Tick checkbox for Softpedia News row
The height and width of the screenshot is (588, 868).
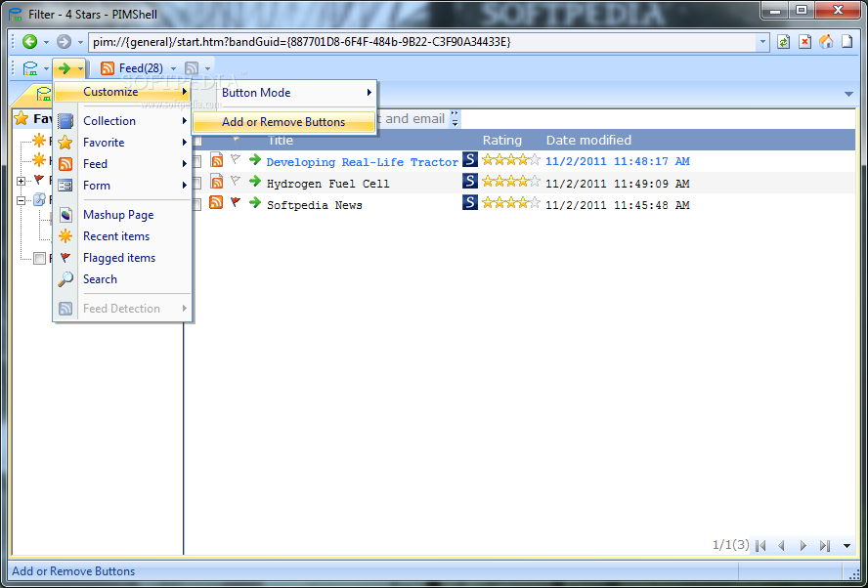coord(197,205)
